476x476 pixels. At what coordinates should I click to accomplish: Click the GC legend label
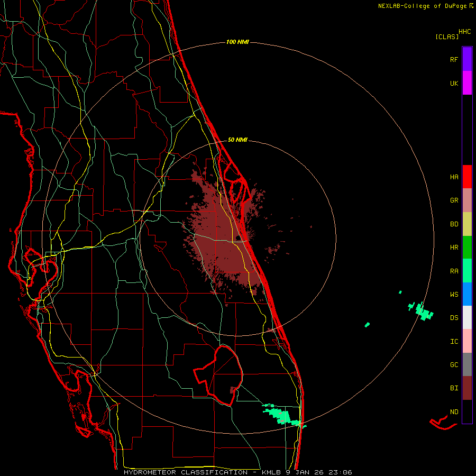tap(454, 364)
